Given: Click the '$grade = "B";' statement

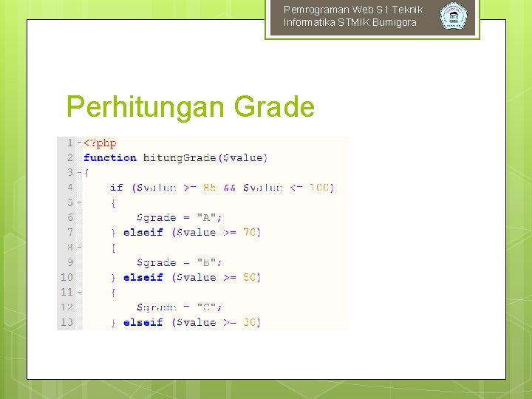Looking at the screenshot, I should point(179,262).
